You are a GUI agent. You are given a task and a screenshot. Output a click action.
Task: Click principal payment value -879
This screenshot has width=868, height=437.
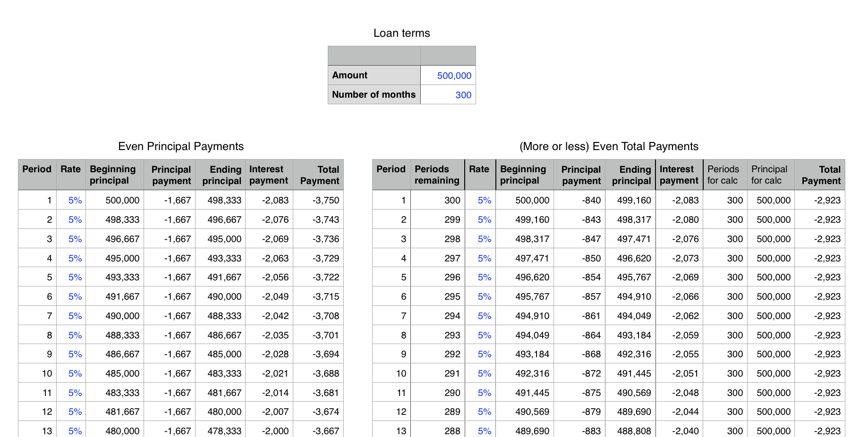pos(579,412)
